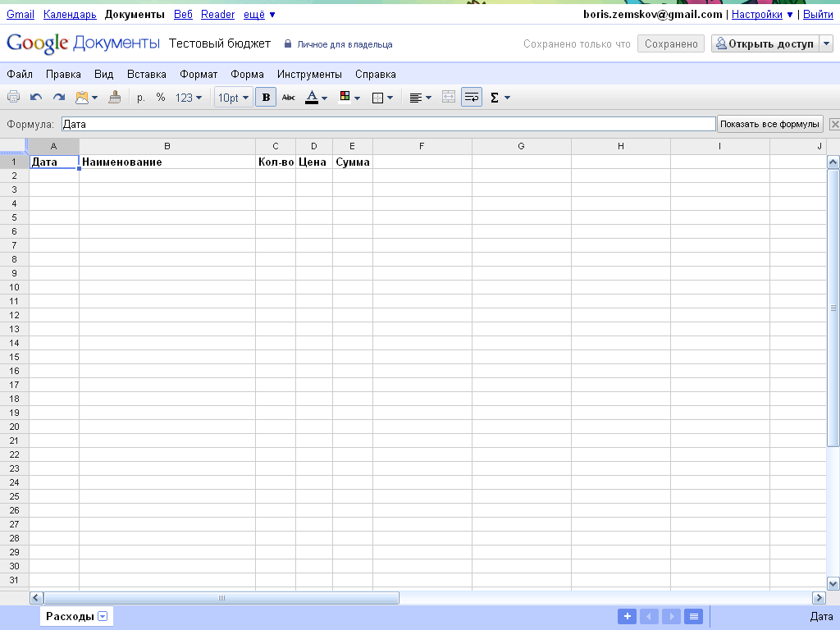The width and height of the screenshot is (840, 630).
Task: Open the background color picker
Action: [349, 98]
